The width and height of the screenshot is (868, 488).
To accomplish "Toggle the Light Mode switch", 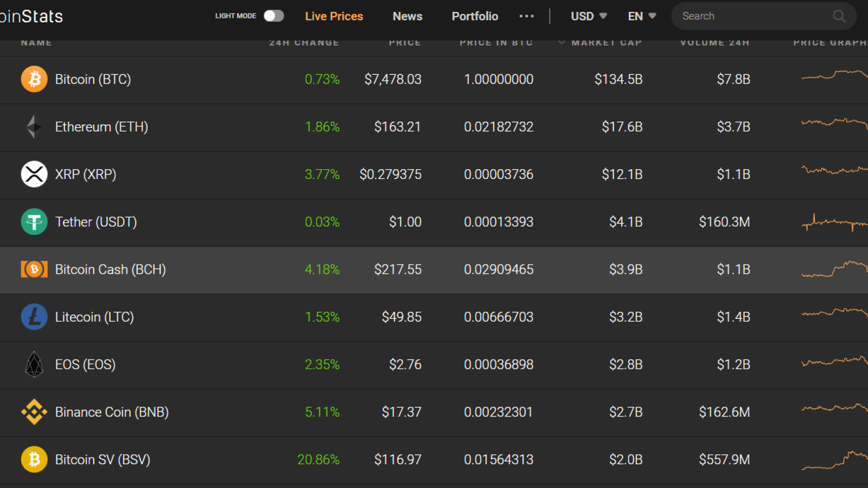I will (274, 16).
